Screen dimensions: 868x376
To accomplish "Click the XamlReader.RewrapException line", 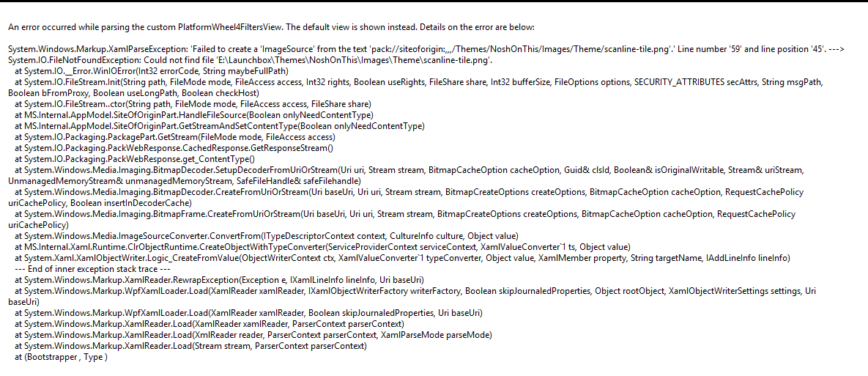I will coord(220,280).
